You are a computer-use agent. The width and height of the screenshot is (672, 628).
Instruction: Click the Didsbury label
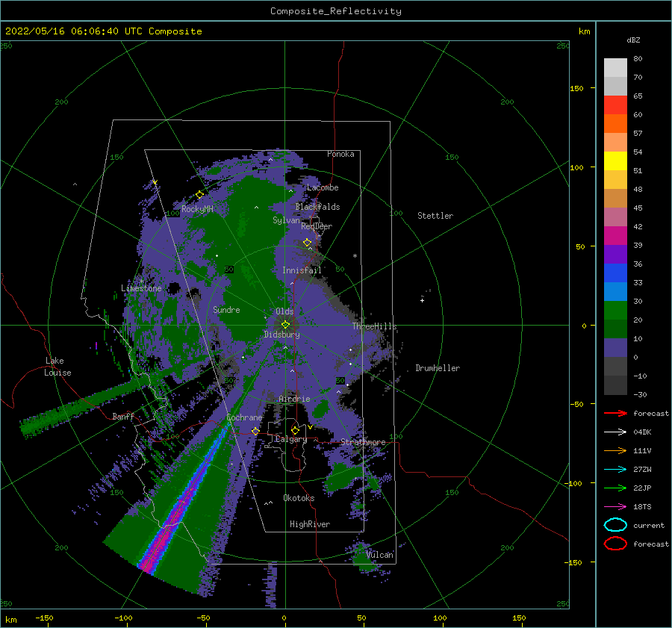(281, 335)
